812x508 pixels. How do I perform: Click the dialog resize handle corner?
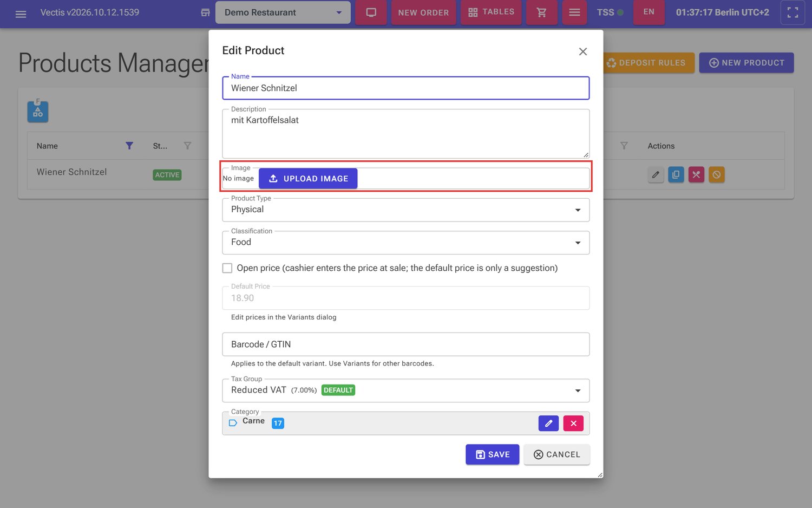600,474
